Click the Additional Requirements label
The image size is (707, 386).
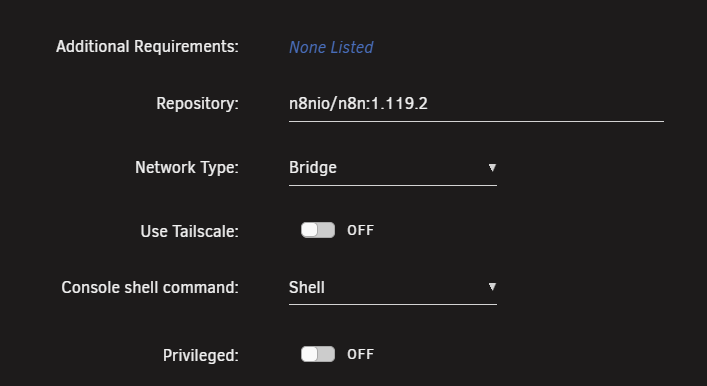point(147,46)
